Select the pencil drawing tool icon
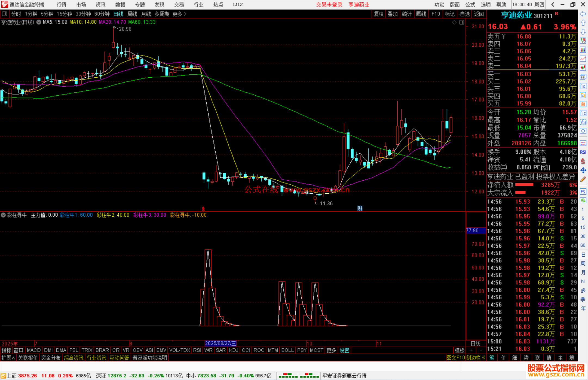The image size is (588, 380). (583, 179)
